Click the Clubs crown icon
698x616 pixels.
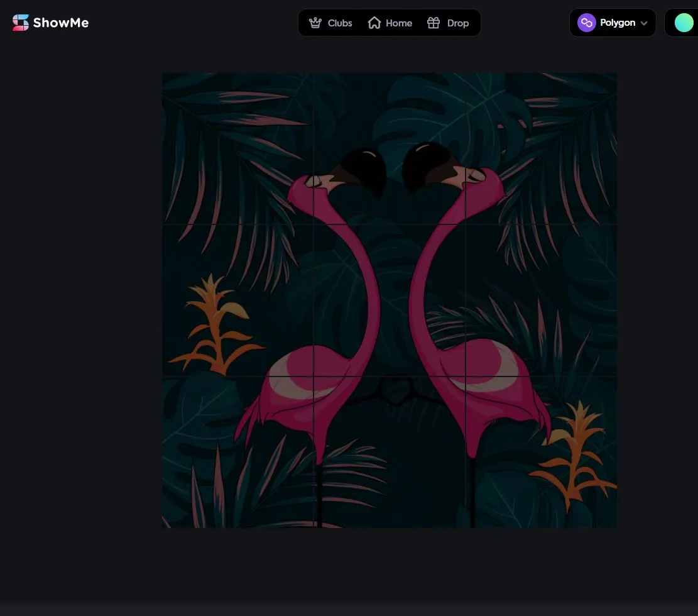coord(315,23)
